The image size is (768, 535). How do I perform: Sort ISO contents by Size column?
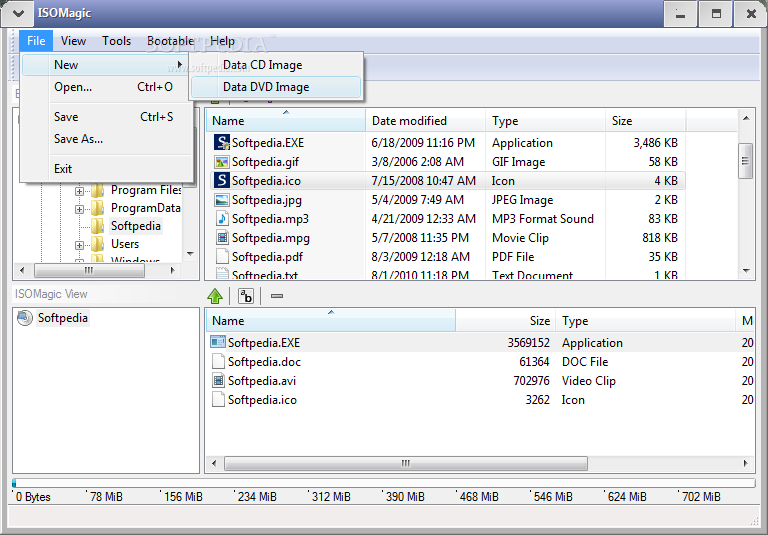506,321
